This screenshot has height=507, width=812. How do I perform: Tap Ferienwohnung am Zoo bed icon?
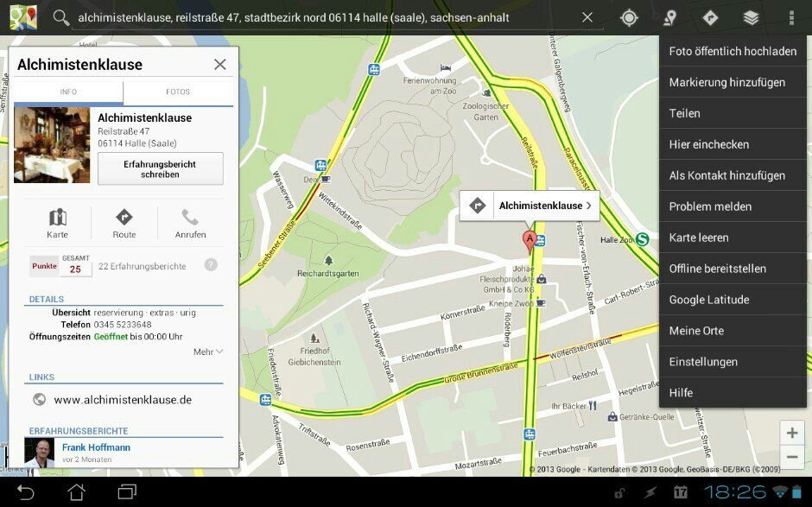[x=446, y=68]
